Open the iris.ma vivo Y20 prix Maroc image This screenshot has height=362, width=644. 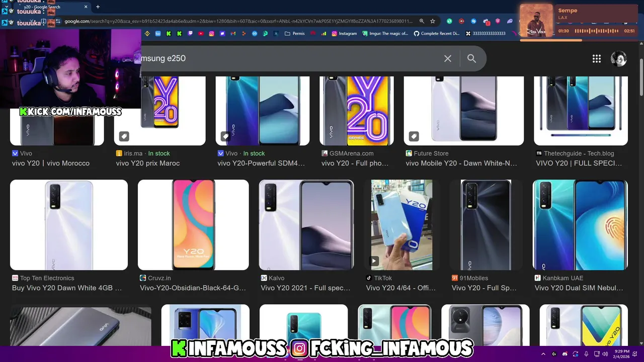point(159,111)
